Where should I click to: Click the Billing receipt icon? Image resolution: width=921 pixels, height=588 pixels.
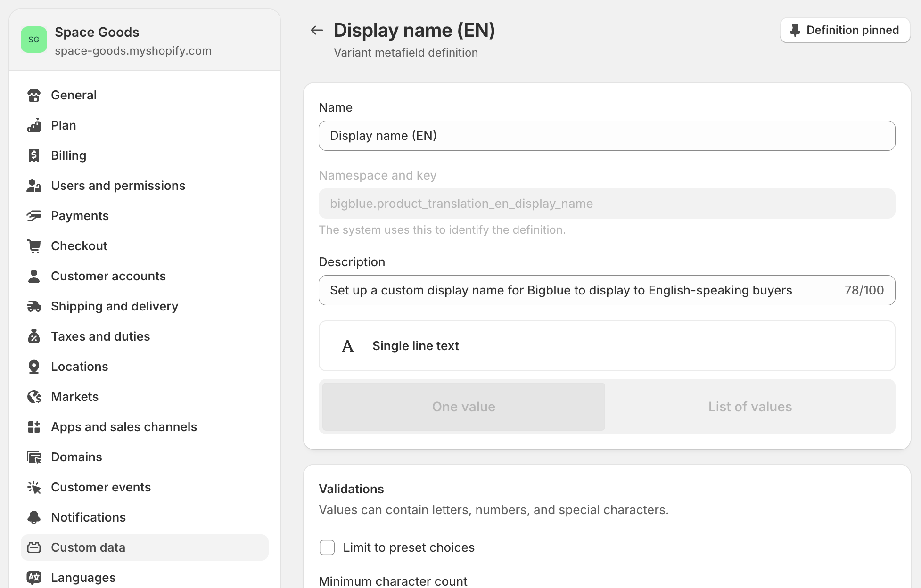pos(34,155)
